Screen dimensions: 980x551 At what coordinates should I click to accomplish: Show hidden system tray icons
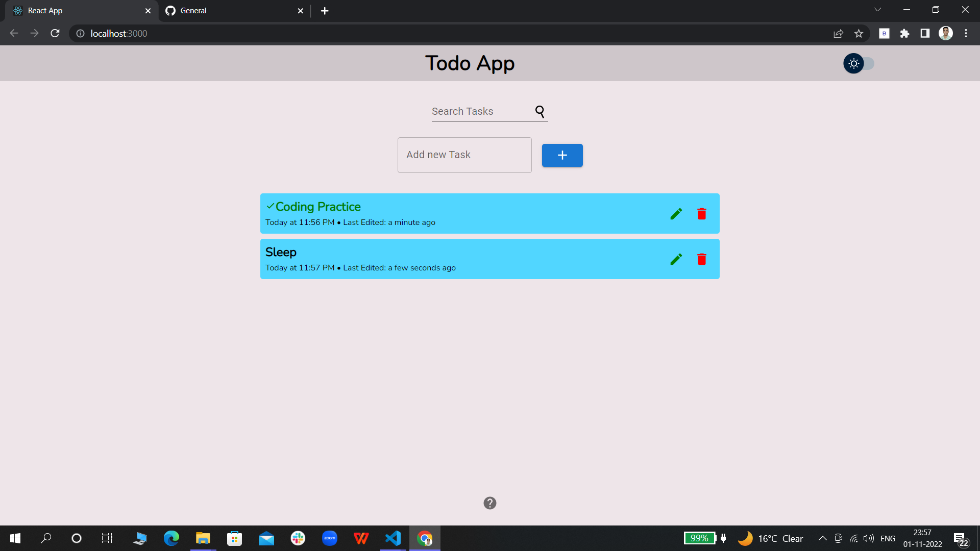pyautogui.click(x=822, y=538)
